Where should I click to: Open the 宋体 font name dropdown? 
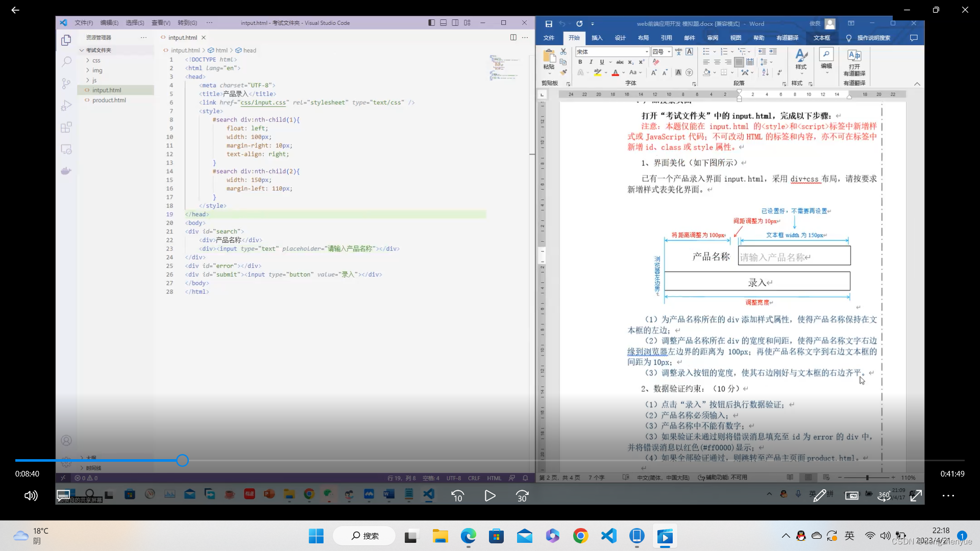tap(647, 52)
